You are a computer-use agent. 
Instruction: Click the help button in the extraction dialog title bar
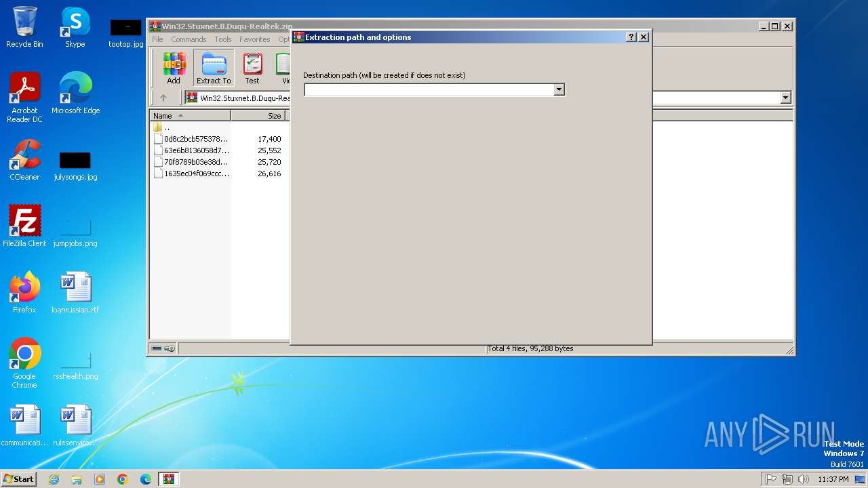(631, 37)
